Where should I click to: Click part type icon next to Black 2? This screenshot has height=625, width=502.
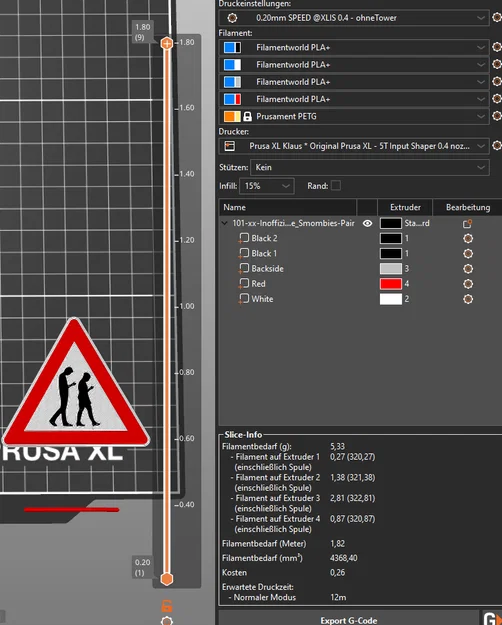point(243,238)
